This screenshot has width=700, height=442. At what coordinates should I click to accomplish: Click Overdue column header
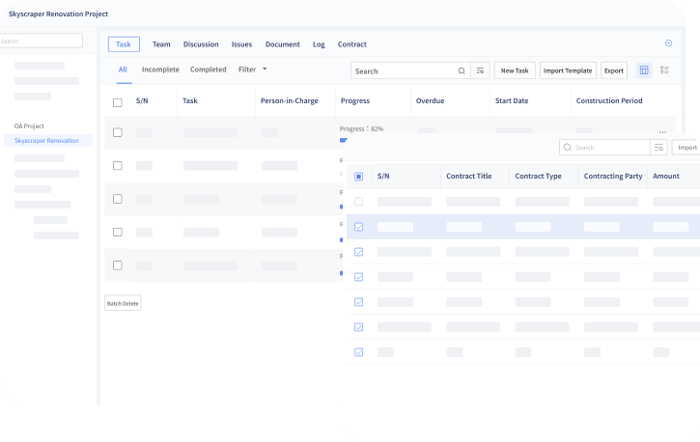coord(430,100)
